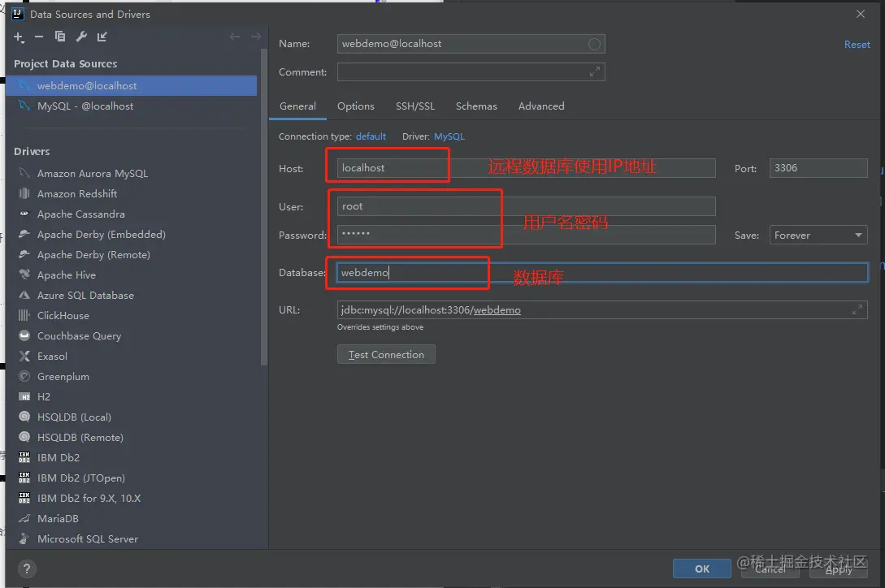Open the Save Forever dropdown
The height and width of the screenshot is (588, 885).
[818, 236]
